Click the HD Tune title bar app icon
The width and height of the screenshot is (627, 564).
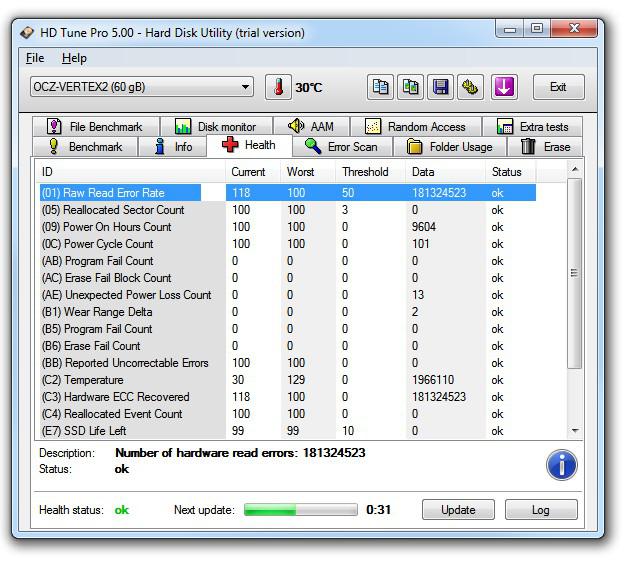pos(27,32)
